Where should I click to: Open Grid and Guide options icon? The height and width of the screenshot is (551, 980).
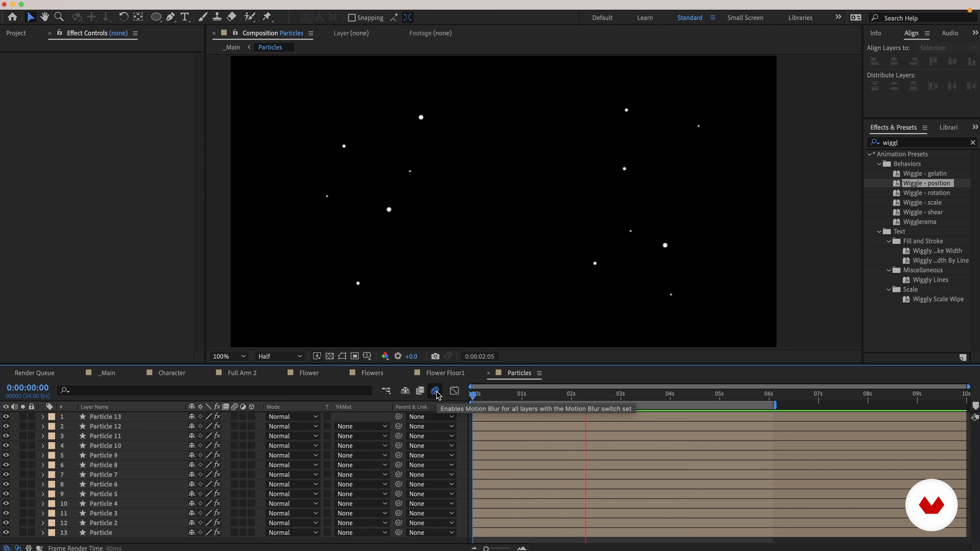coord(367,356)
